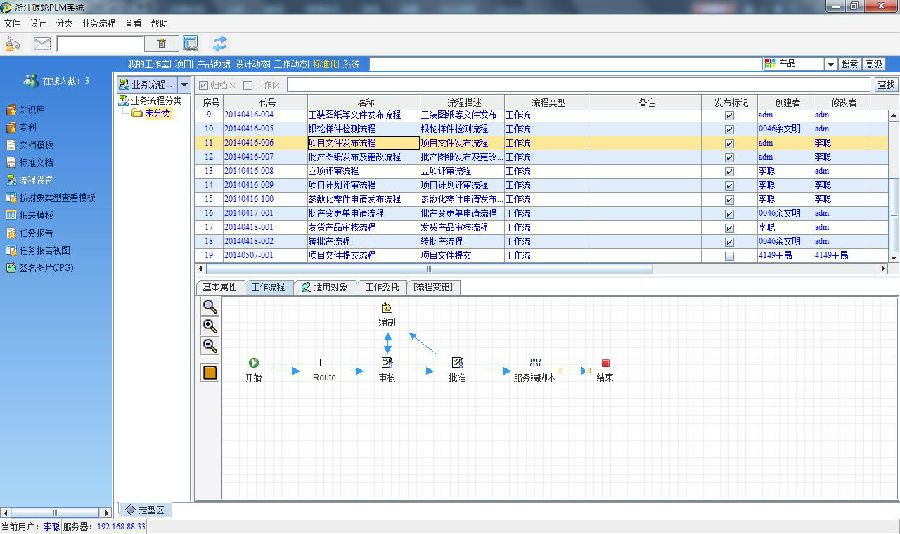Click the mail envelope icon in toolbar

pyautogui.click(x=42, y=43)
